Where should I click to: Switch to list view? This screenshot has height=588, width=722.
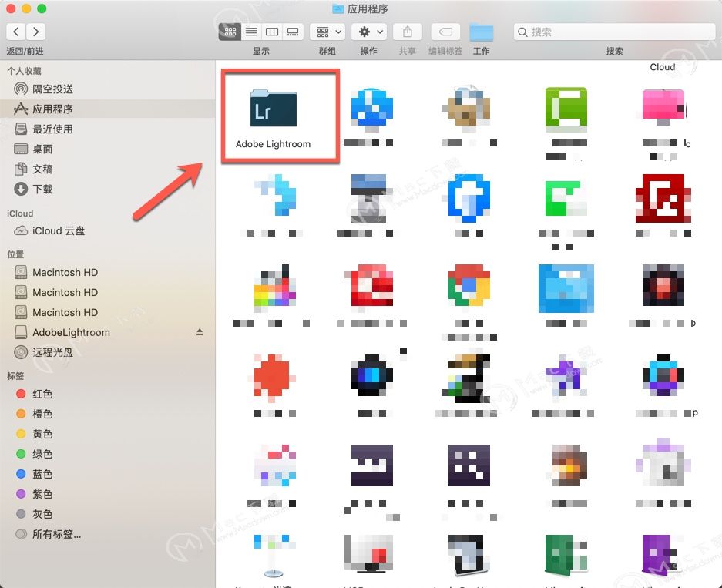coord(251,32)
